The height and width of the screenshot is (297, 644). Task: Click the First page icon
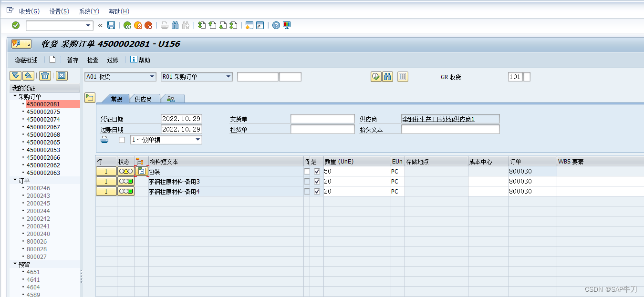[x=202, y=25]
